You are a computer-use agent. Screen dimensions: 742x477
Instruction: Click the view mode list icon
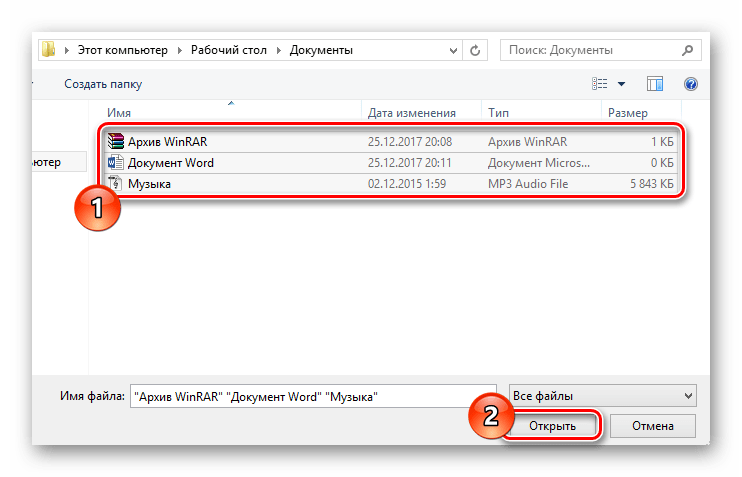coord(600,84)
